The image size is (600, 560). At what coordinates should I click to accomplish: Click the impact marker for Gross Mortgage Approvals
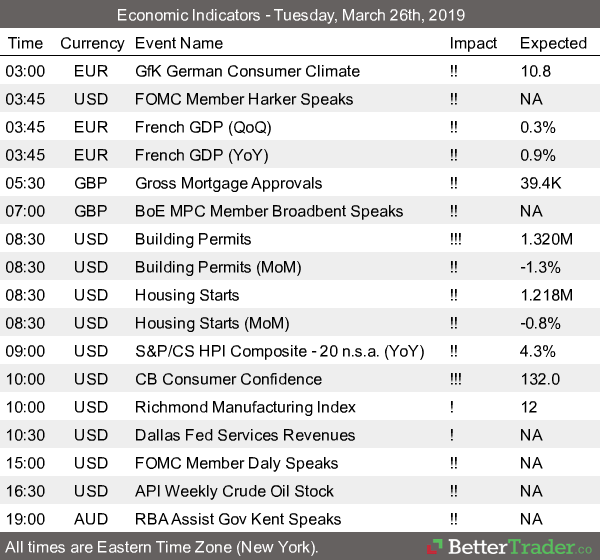pos(456,183)
